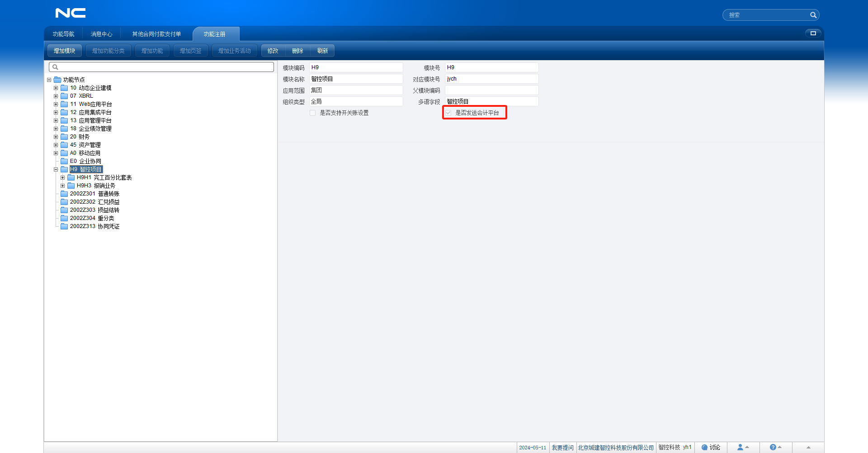Open the user profile icon in status bar
This screenshot has height=453, width=868.
click(741, 447)
